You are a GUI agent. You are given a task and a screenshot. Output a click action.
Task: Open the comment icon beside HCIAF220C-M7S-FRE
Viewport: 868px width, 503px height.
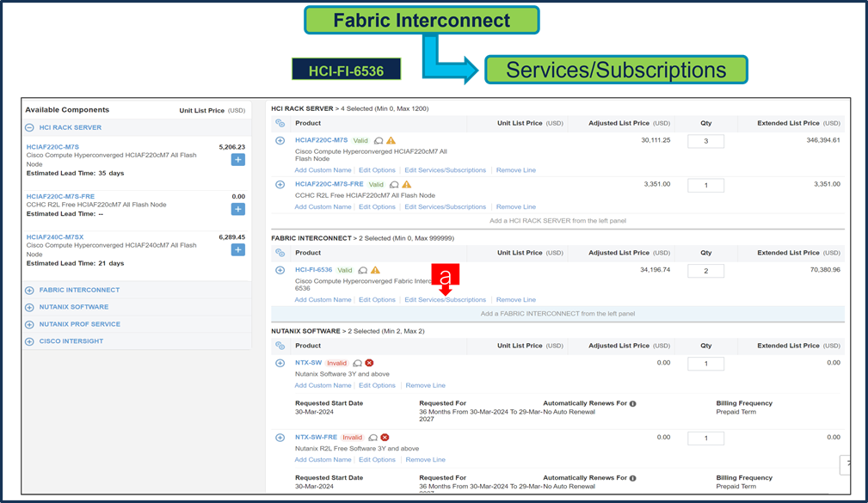tap(394, 184)
